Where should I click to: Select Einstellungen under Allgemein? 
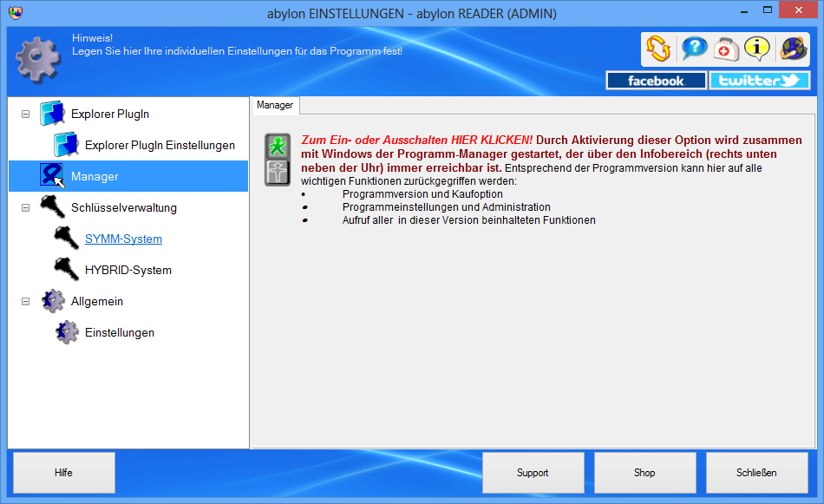coord(120,332)
